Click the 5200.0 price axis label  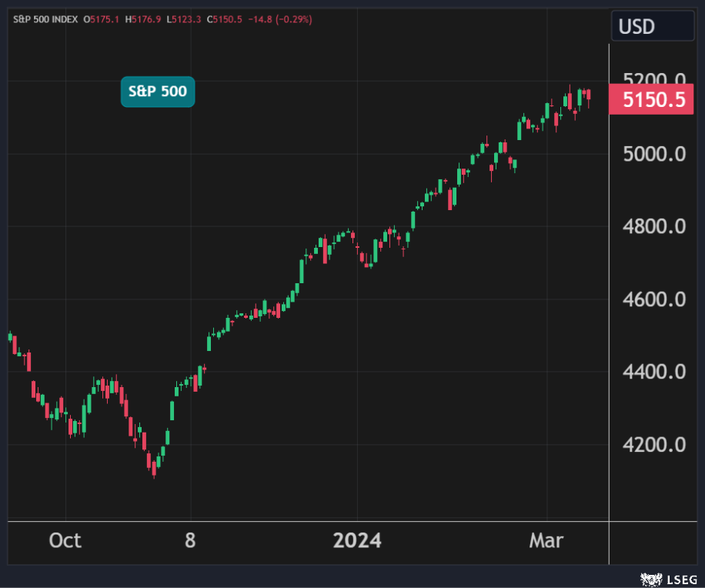(x=653, y=80)
